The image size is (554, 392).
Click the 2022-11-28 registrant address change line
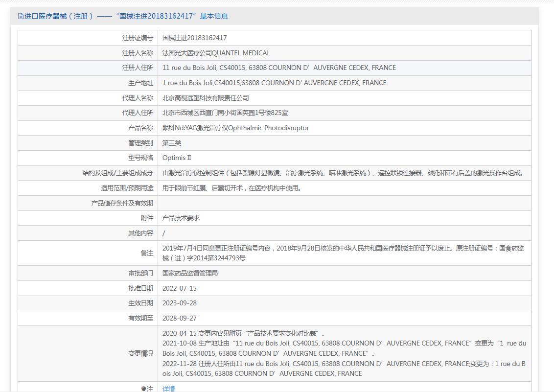point(344,369)
